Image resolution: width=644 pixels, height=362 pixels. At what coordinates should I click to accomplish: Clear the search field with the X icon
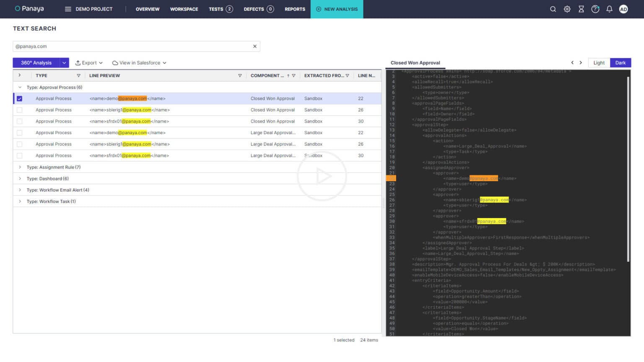pos(254,47)
